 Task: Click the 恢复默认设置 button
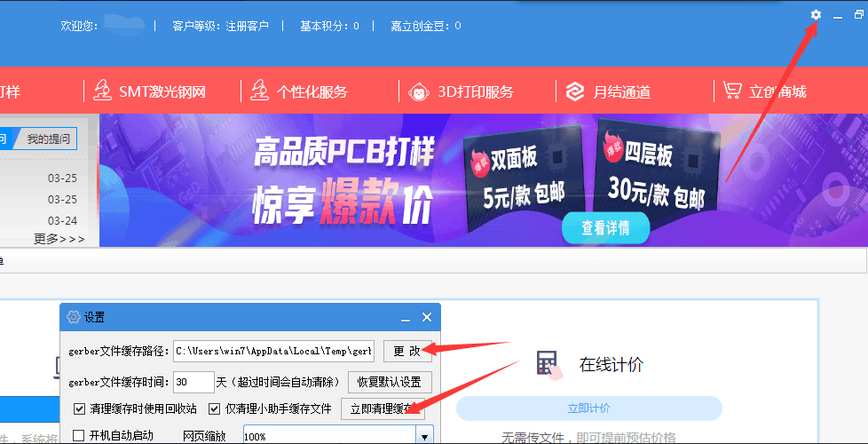pyautogui.click(x=389, y=383)
